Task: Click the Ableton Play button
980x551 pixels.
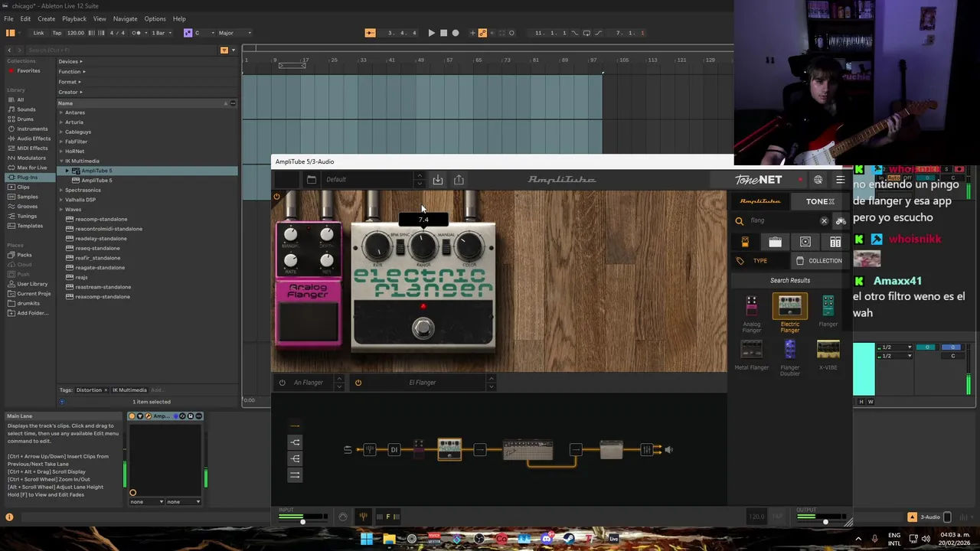Action: pos(431,33)
